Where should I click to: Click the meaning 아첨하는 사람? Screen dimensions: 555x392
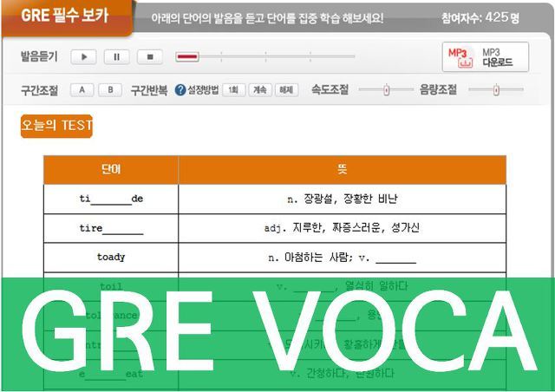click(x=317, y=258)
